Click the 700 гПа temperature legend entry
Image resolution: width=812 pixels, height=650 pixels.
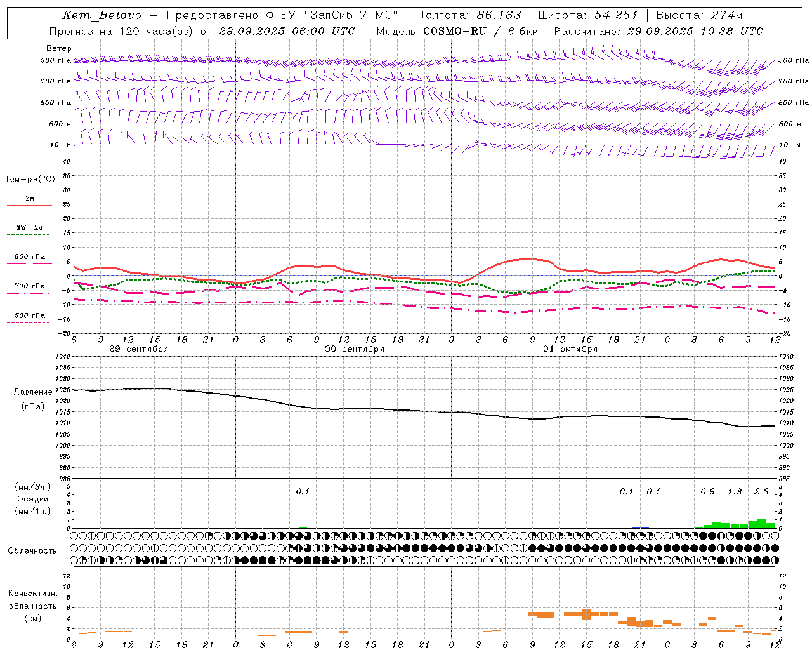(30, 286)
